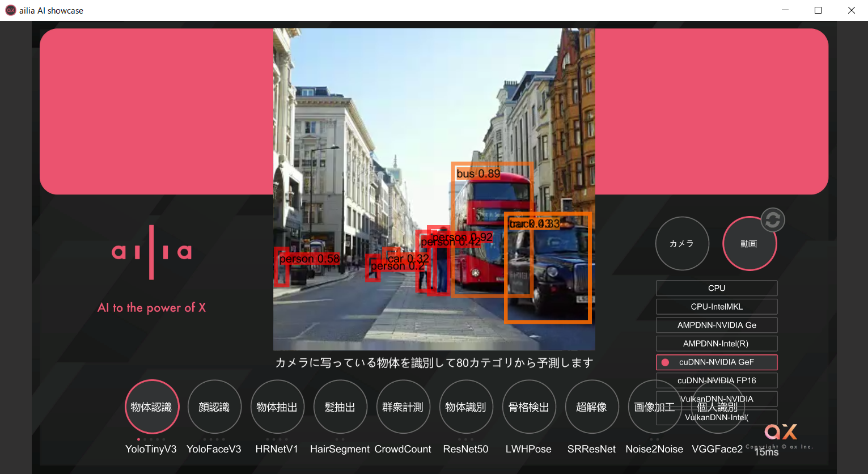The height and width of the screenshot is (474, 868).
Task: Open the 骨格検出 pose estimation mode
Action: tap(529, 407)
